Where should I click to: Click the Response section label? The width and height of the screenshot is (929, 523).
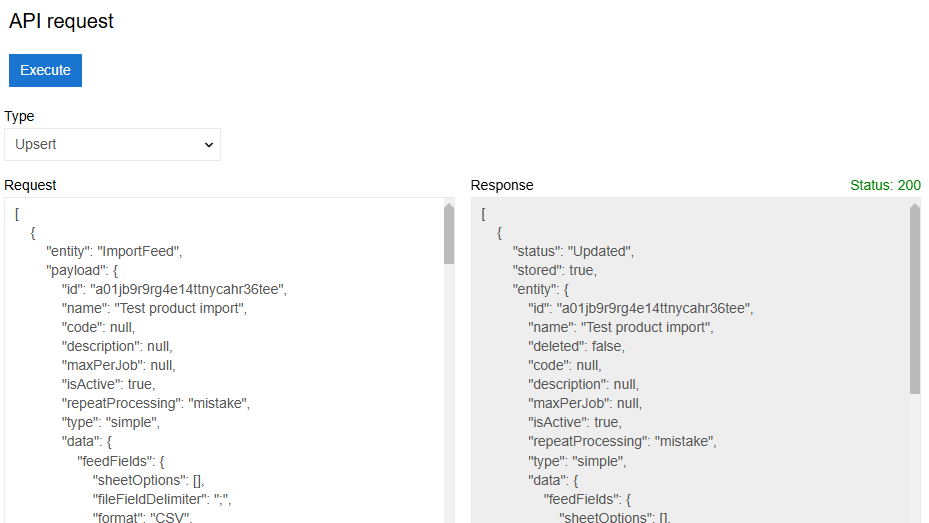pyautogui.click(x=502, y=185)
